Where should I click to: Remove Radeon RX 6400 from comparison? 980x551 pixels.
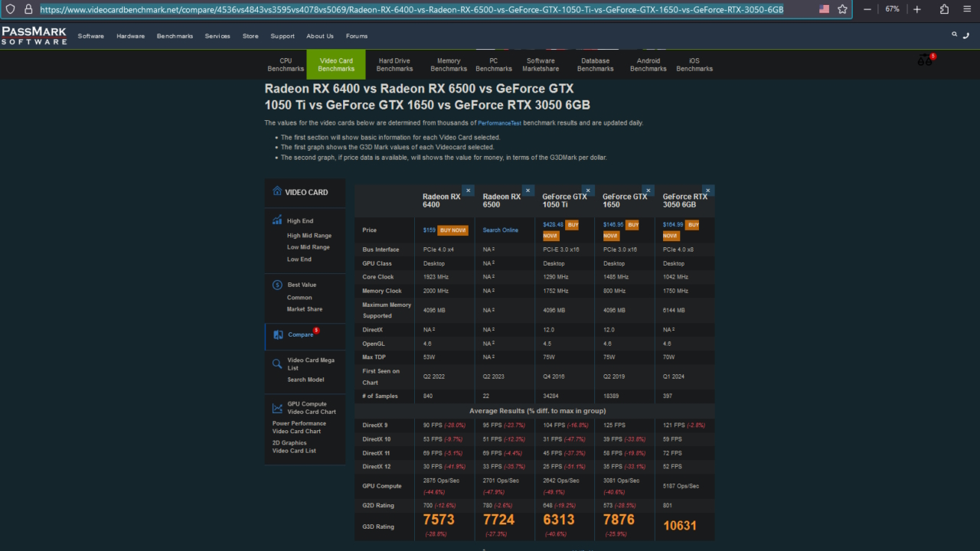pos(468,190)
